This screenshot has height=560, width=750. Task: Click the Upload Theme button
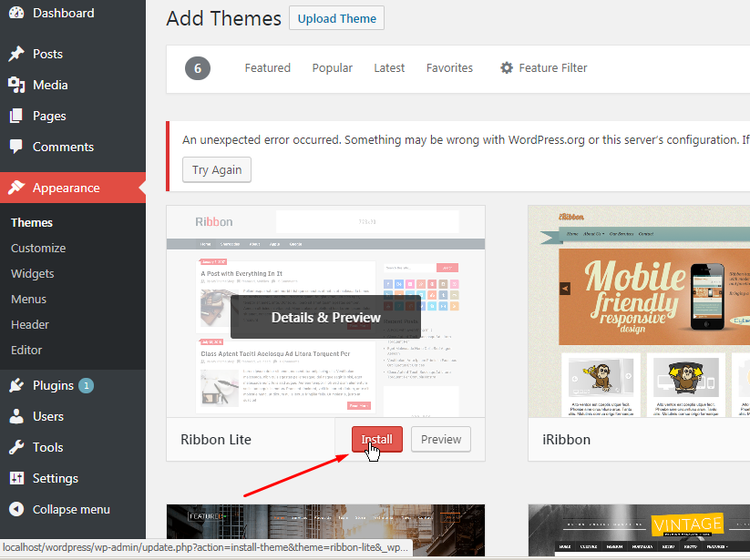[x=337, y=18]
